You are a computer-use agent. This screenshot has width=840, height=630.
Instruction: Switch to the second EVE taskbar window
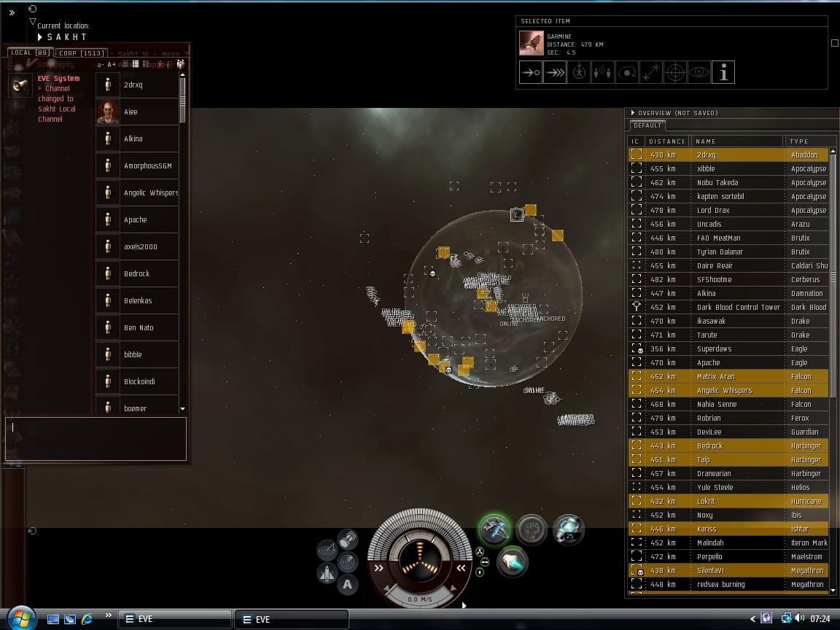point(292,619)
